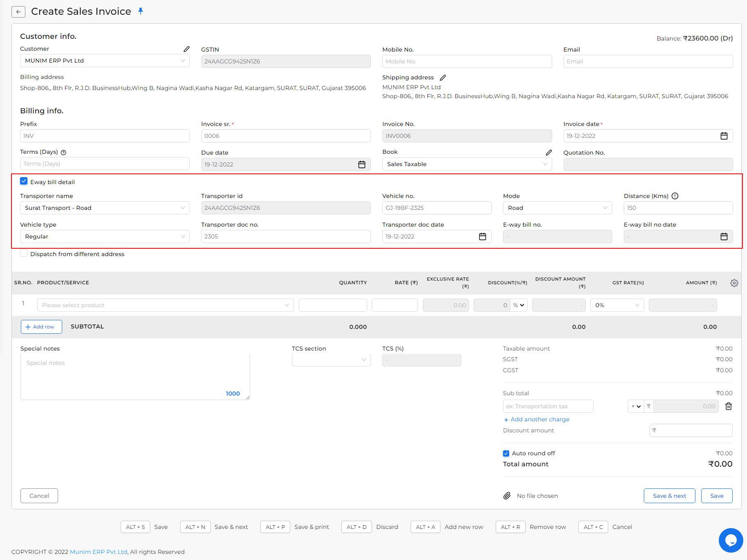Open Transporter name dropdown
The image size is (747, 560).
[x=105, y=208]
